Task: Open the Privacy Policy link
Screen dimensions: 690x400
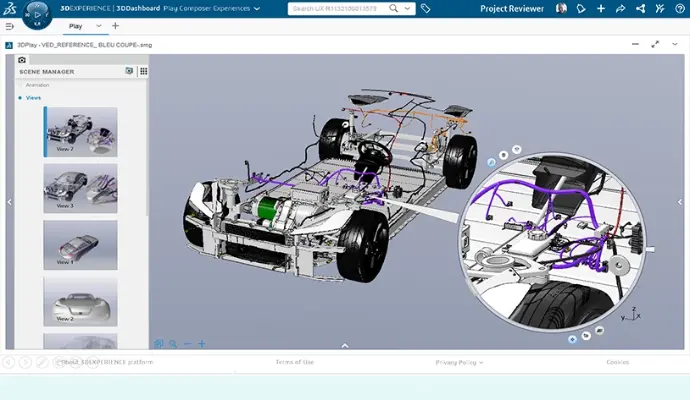Action: [459, 362]
